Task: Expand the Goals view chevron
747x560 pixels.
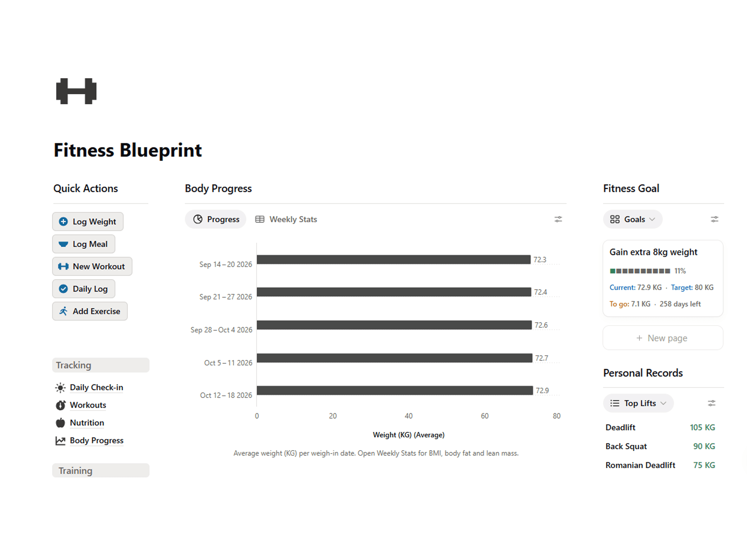Action: (652, 219)
